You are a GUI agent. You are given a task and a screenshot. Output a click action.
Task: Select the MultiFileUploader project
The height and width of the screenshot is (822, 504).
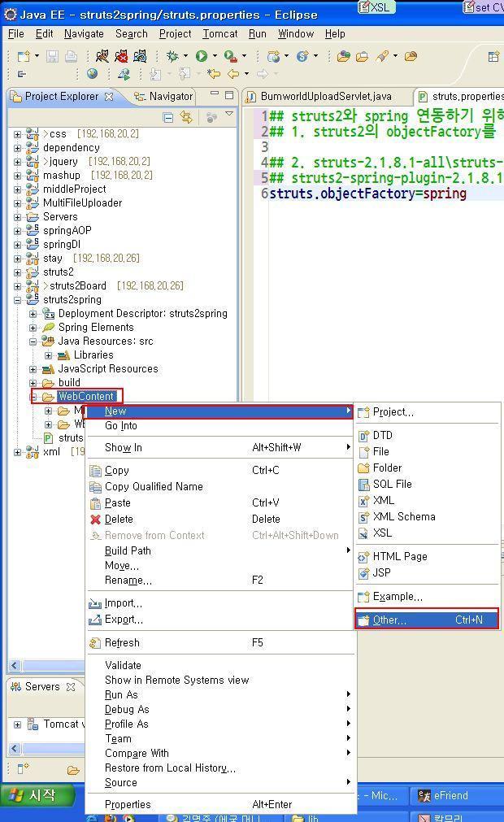[x=82, y=203]
